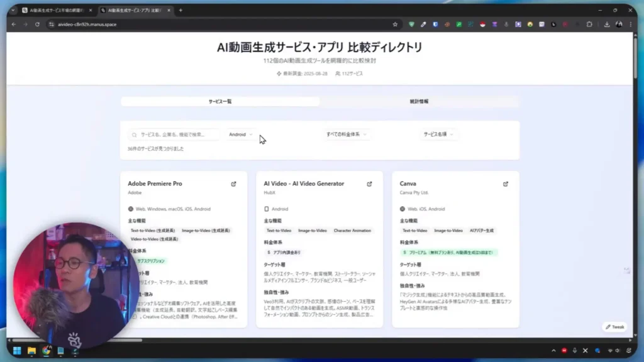The height and width of the screenshot is (362, 644).
Task: View site information icon in address bar
Action: 52,25
